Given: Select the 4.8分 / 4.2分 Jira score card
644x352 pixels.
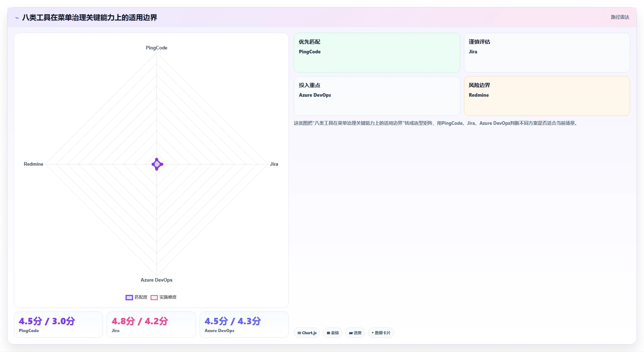Looking at the screenshot, I should click(151, 325).
